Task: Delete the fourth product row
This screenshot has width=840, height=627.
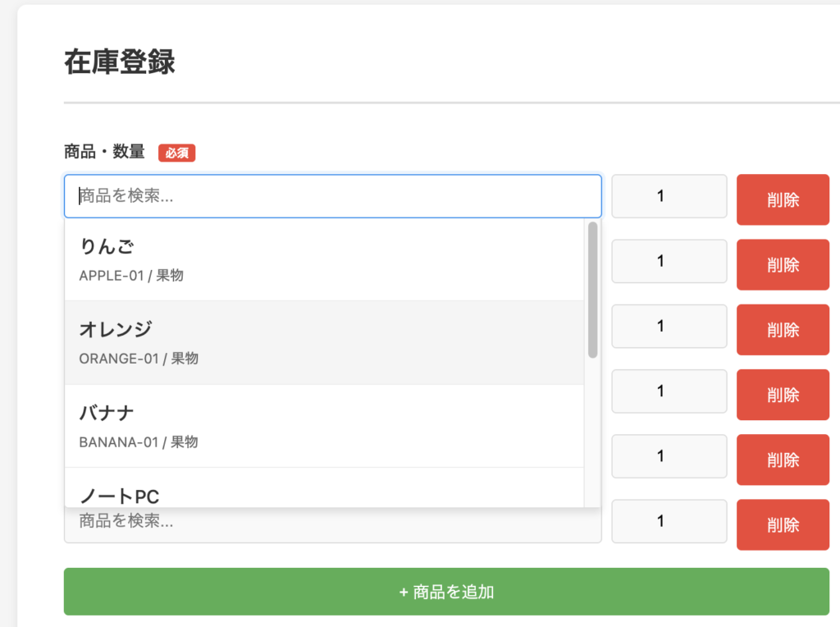Action: [783, 395]
